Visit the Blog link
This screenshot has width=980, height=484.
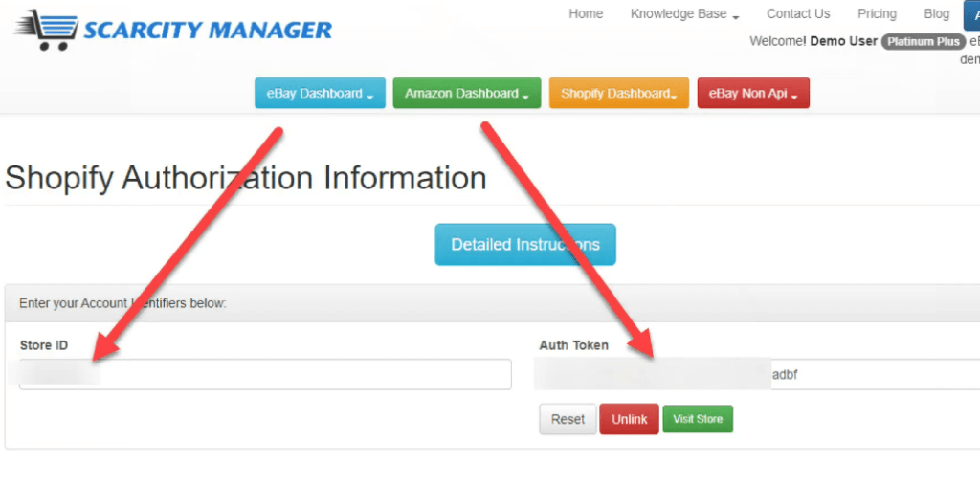[x=936, y=13]
